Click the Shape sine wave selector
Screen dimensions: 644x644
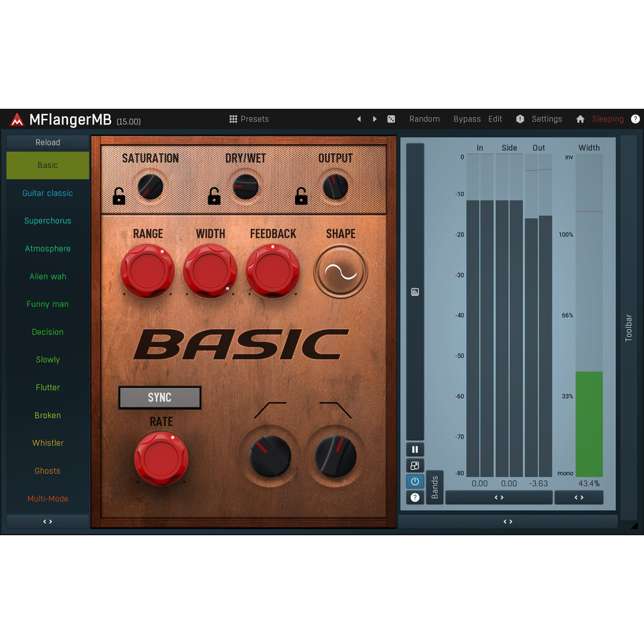tap(341, 271)
